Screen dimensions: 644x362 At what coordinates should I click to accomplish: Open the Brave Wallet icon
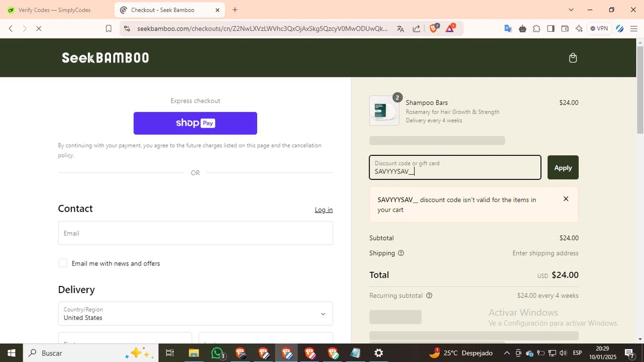tap(565, 29)
